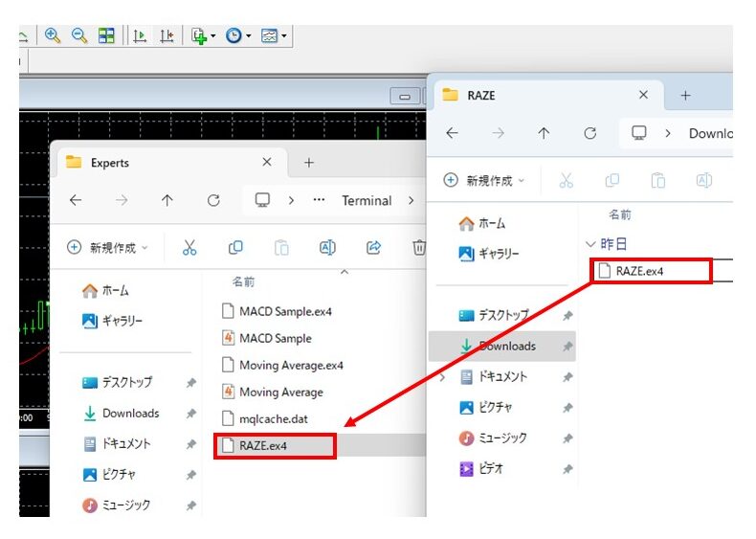The height and width of the screenshot is (539, 756).
Task: Expand the ドキュメント tree item in RAZE sidebar
Action: [x=442, y=377]
